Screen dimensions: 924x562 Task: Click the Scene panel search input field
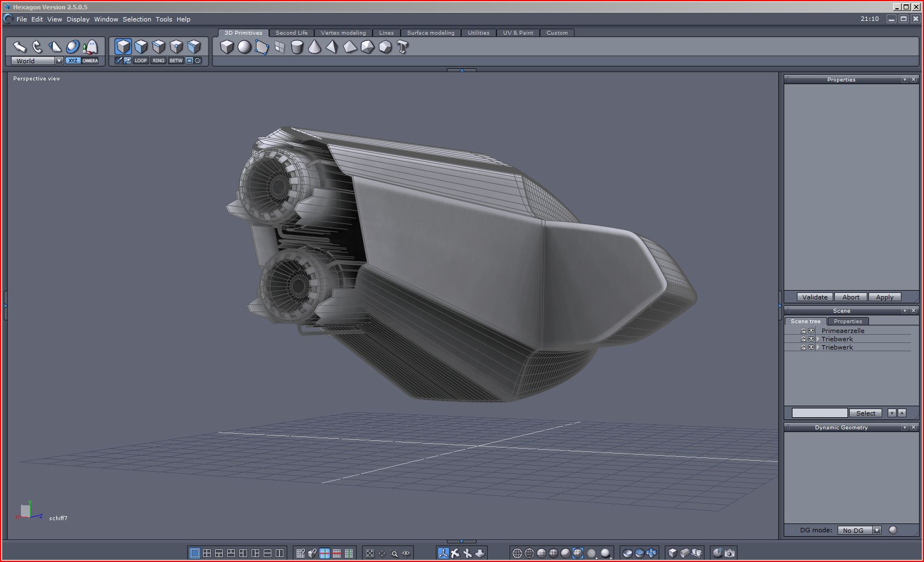point(819,413)
